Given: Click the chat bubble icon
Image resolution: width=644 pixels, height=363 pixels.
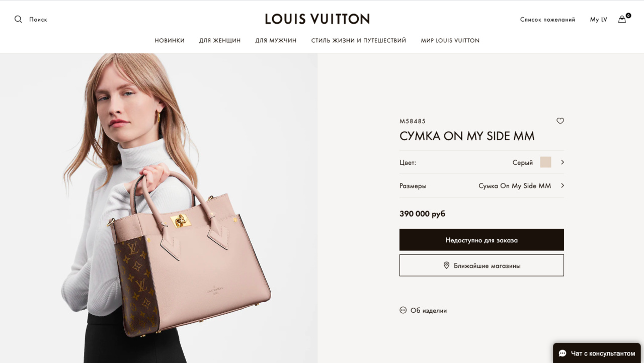Looking at the screenshot, I should click(x=562, y=353).
